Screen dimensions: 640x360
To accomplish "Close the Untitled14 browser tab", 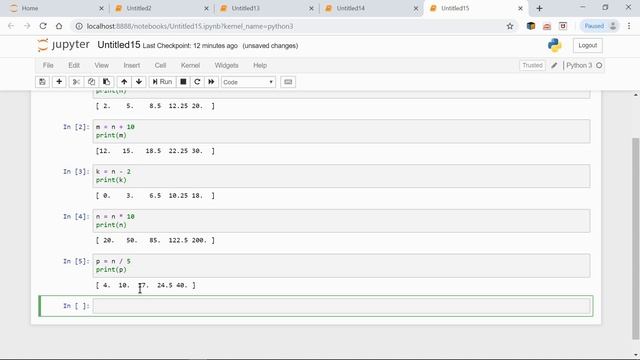I will [x=416, y=8].
